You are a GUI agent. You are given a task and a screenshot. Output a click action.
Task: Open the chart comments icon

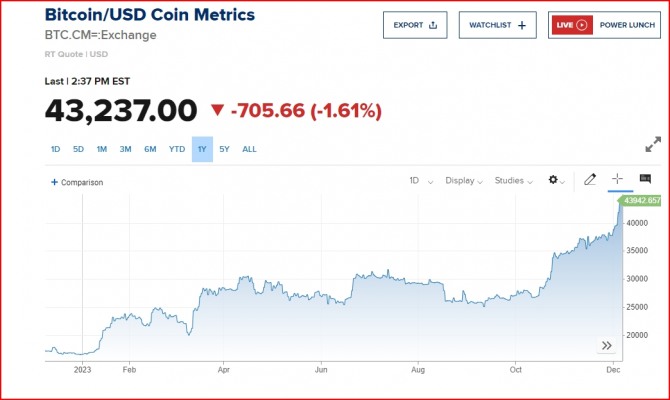pos(645,179)
